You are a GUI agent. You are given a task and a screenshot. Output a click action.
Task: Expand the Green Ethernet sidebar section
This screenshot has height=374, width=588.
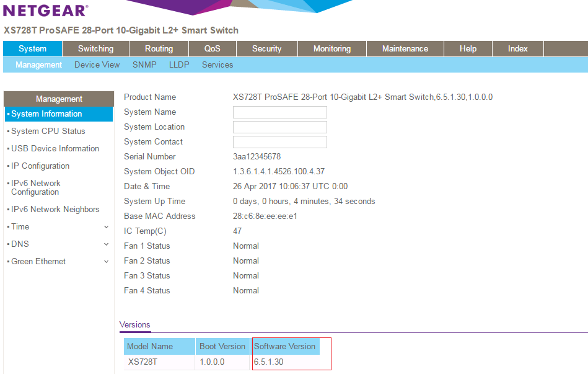(x=107, y=261)
